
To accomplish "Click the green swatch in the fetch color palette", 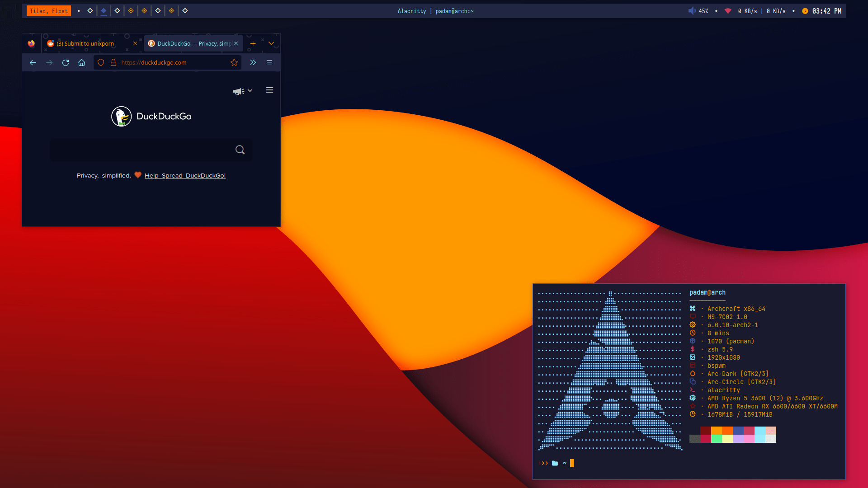I will coord(717,438).
